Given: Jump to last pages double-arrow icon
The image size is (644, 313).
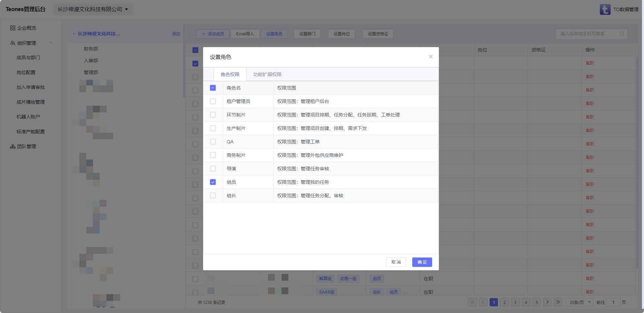Looking at the screenshot, I should (x=558, y=302).
